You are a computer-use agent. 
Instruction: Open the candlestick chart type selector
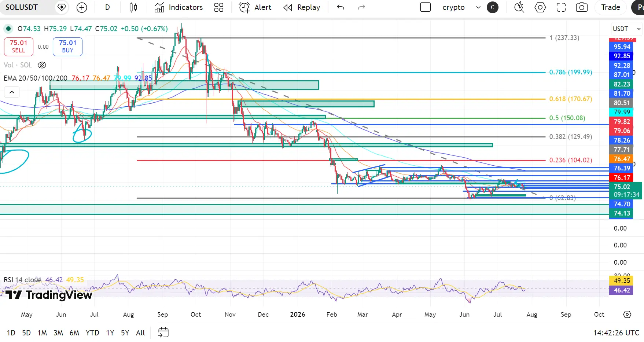point(133,7)
